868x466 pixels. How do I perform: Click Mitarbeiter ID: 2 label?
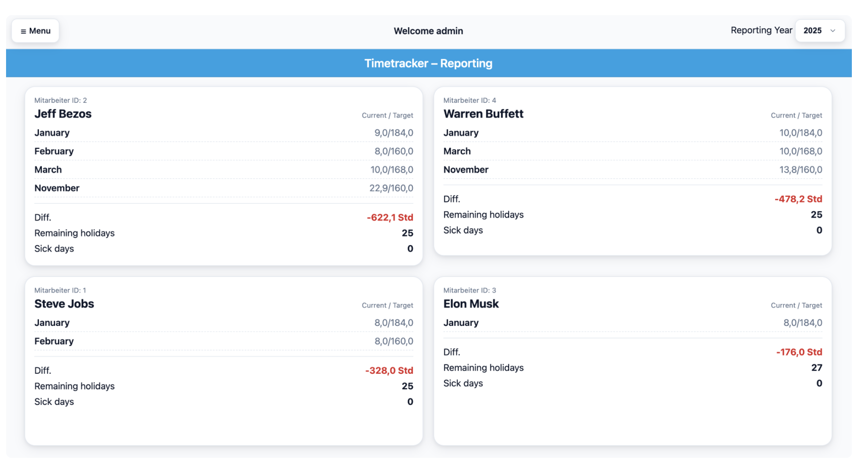61,100
